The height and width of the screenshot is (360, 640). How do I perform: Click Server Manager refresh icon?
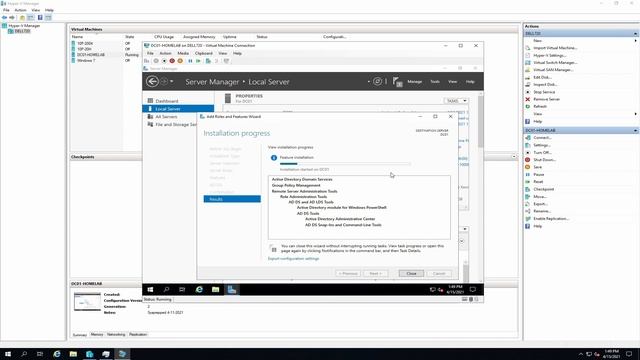click(378, 82)
